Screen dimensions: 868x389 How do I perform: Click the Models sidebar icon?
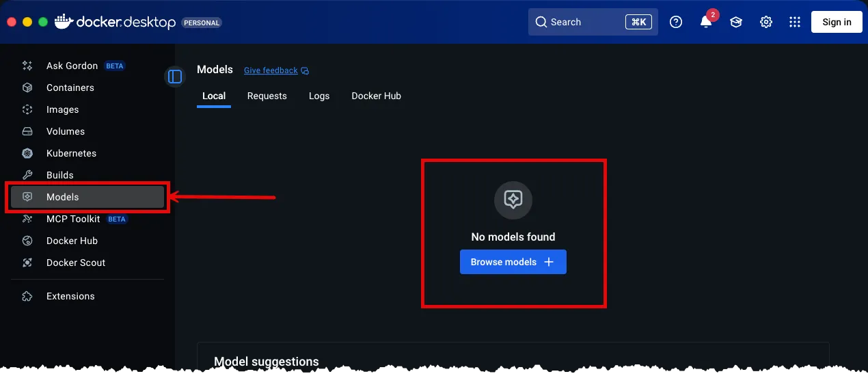27,197
